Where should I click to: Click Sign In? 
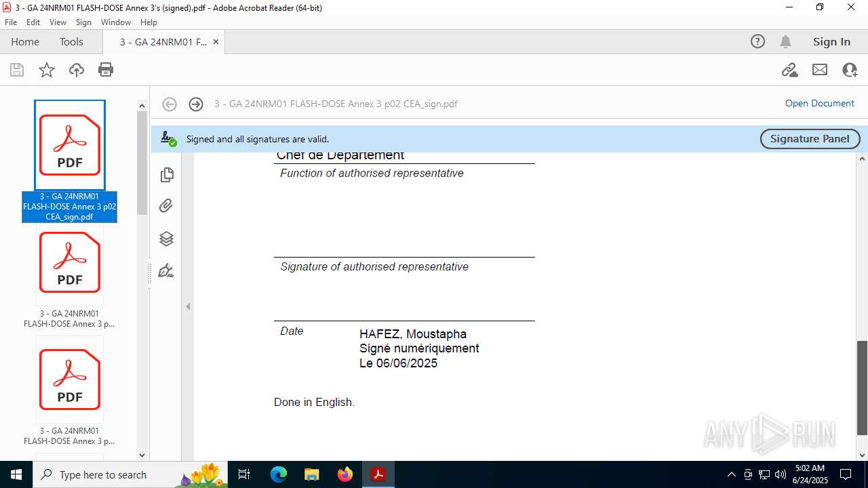pyautogui.click(x=831, y=42)
